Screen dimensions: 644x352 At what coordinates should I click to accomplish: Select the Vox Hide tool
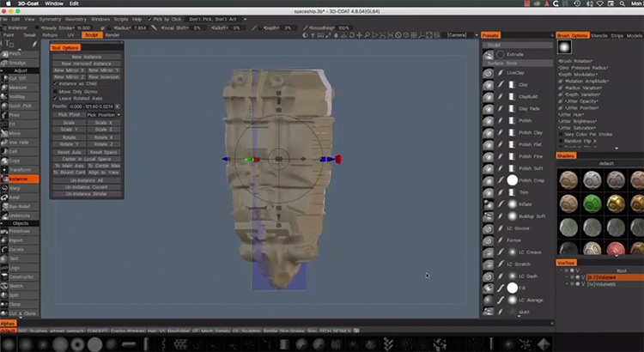pos(19,143)
